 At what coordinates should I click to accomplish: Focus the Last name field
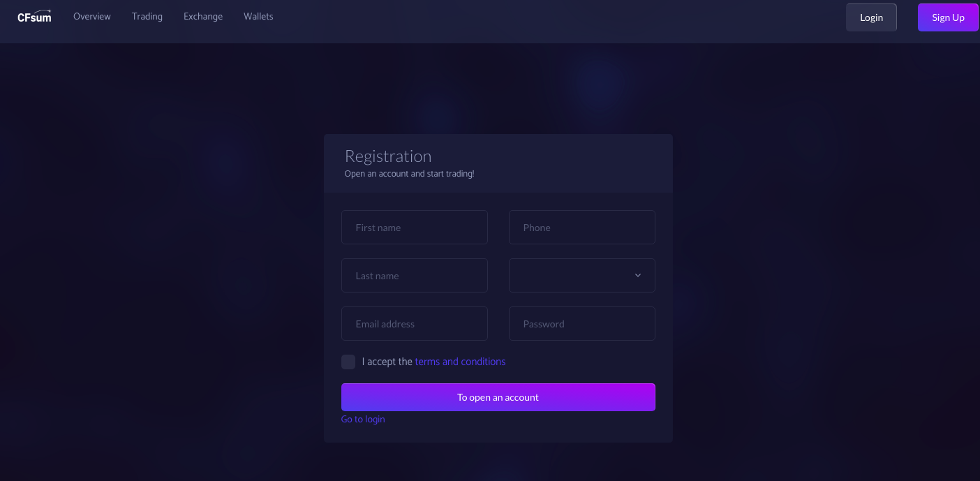(415, 276)
